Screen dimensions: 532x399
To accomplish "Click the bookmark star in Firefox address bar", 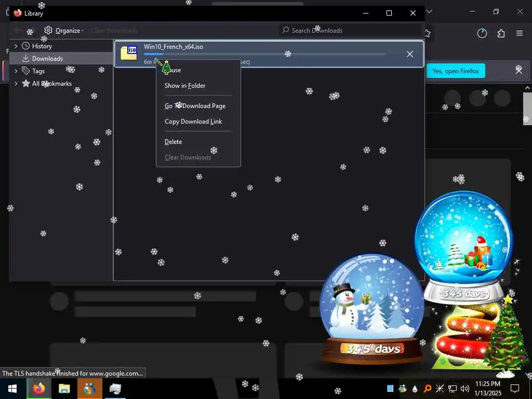I will click(x=428, y=33).
